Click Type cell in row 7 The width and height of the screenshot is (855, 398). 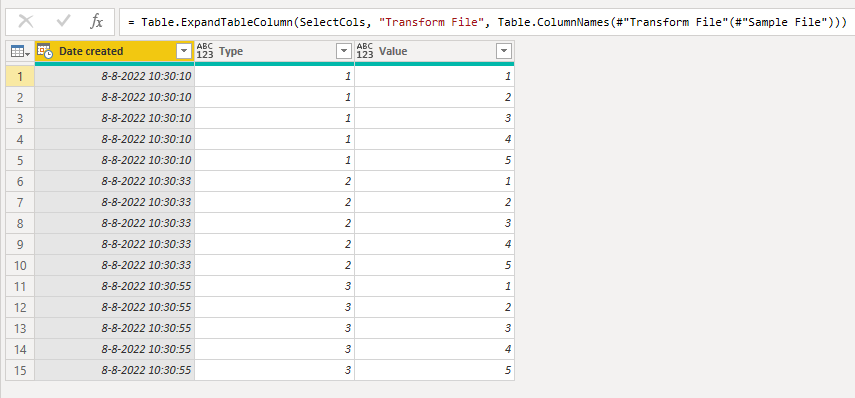tap(274, 202)
